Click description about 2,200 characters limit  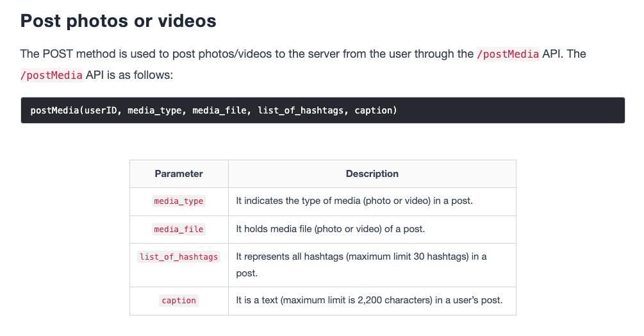click(369, 300)
